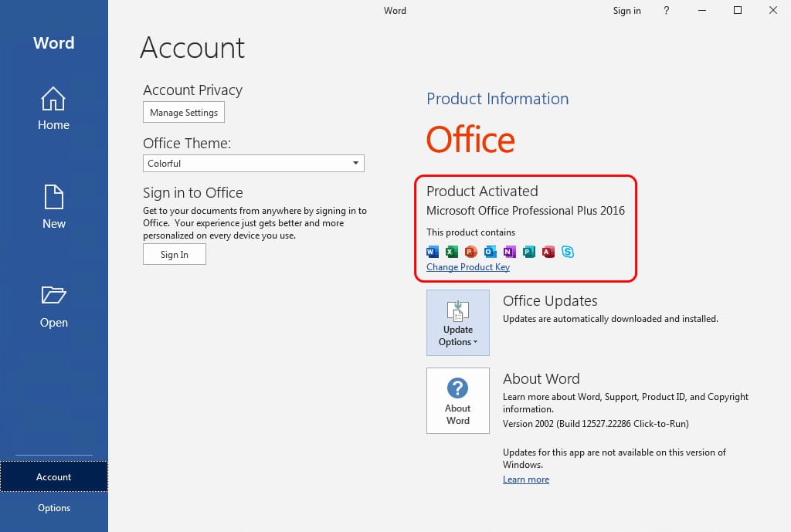
Task: Click the 'Updates are automatically downloaded and installed.' text
Action: 610,319
